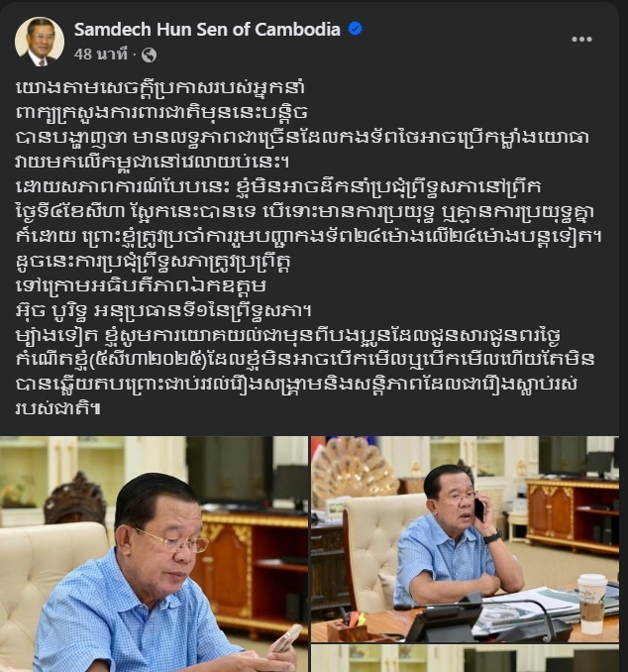Open the partially visible bottom-right photo
This screenshot has width=628, height=672.
coord(465,659)
